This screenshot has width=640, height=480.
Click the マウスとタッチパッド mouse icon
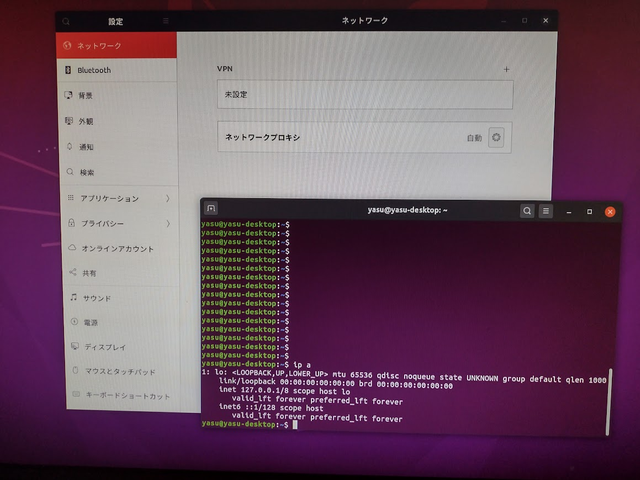[x=75, y=371]
